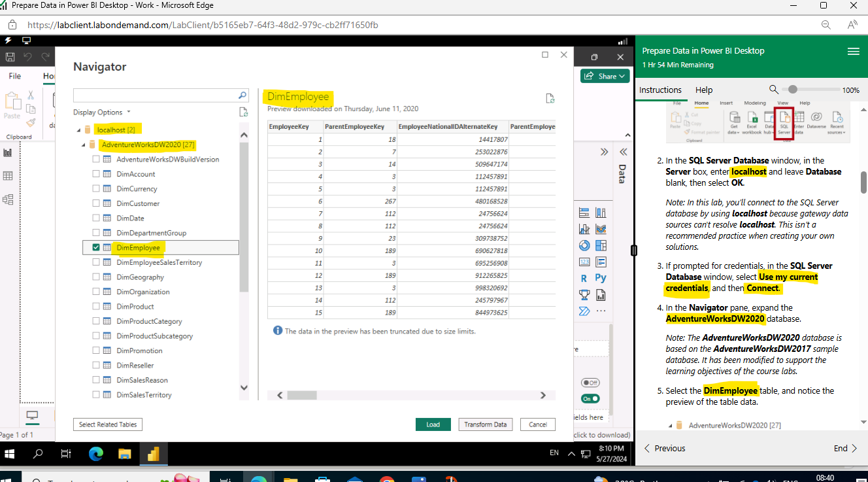Check the AdventureWorksDWBuildVersion table checkbox

pos(96,159)
